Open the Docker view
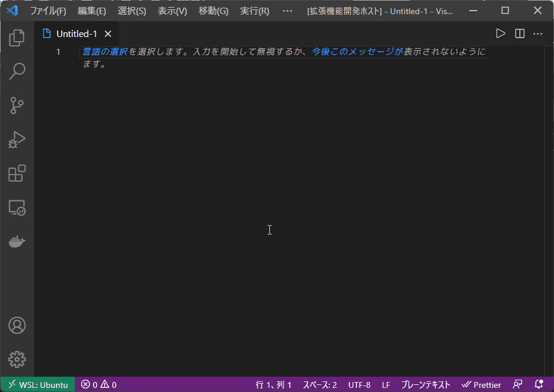Image resolution: width=554 pixels, height=392 pixels. [x=17, y=241]
